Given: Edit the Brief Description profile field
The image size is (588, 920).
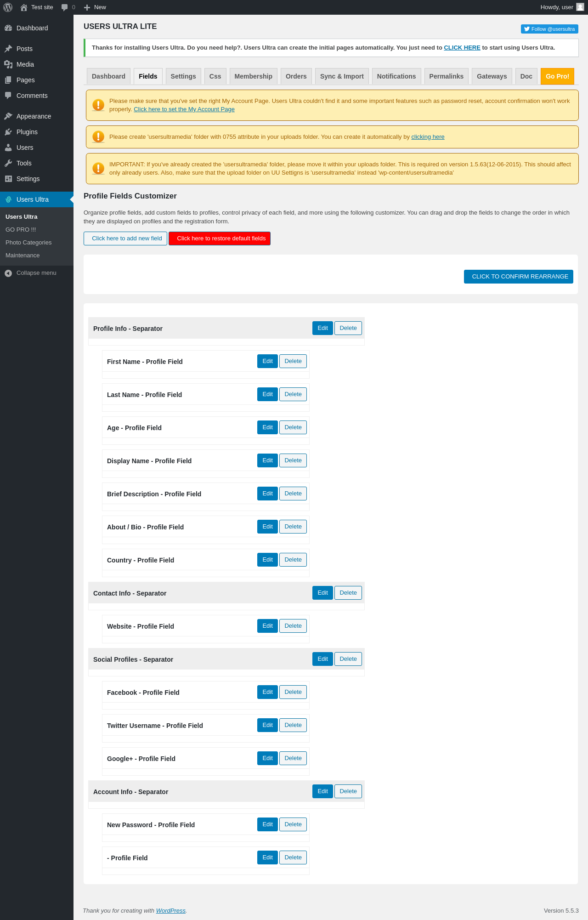Looking at the screenshot, I should [267, 494].
